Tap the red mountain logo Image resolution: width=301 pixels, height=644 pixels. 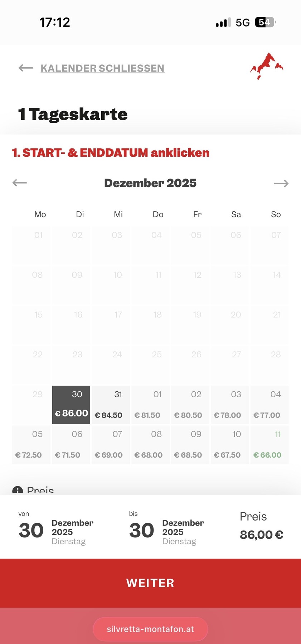coord(267,66)
